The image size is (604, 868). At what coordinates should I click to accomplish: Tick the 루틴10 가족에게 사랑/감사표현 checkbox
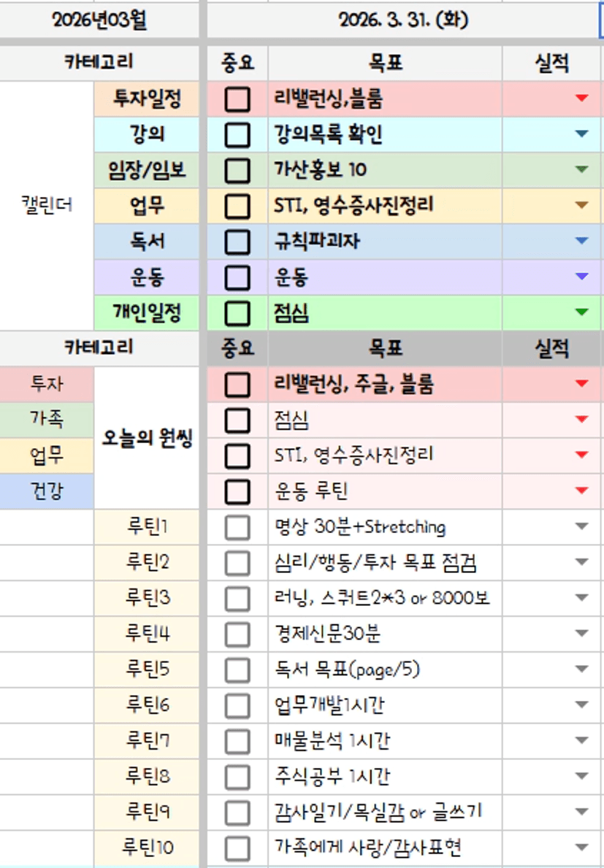coord(237,848)
